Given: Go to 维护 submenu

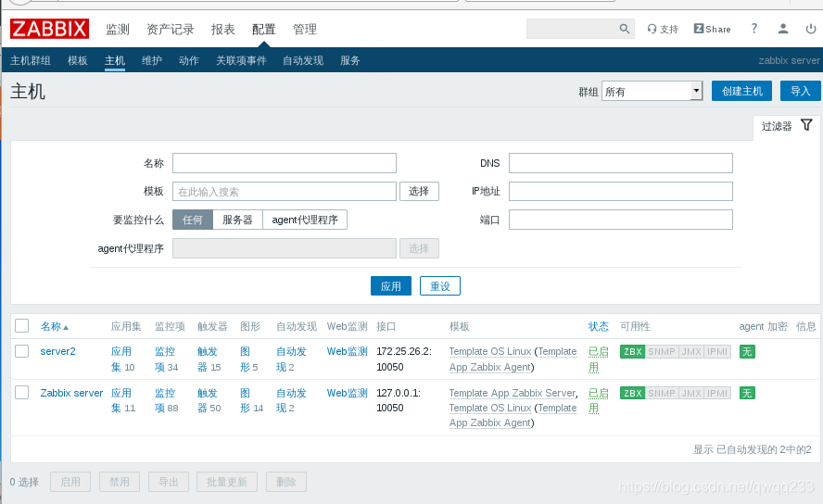Looking at the screenshot, I should point(152,60).
